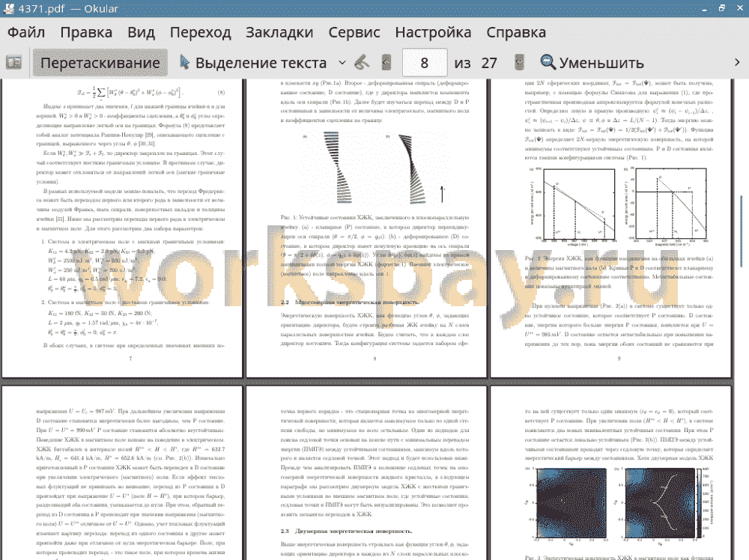Open the Сервис menu

pyautogui.click(x=354, y=32)
